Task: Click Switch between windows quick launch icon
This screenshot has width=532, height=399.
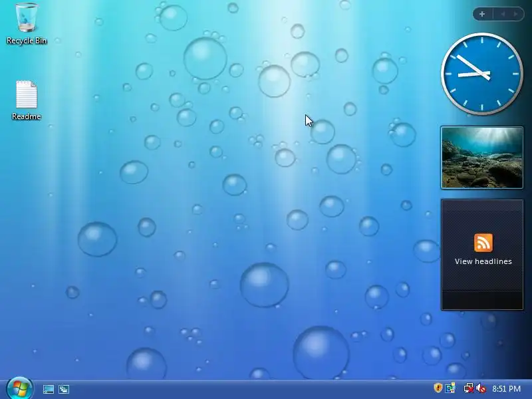Action: point(63,389)
